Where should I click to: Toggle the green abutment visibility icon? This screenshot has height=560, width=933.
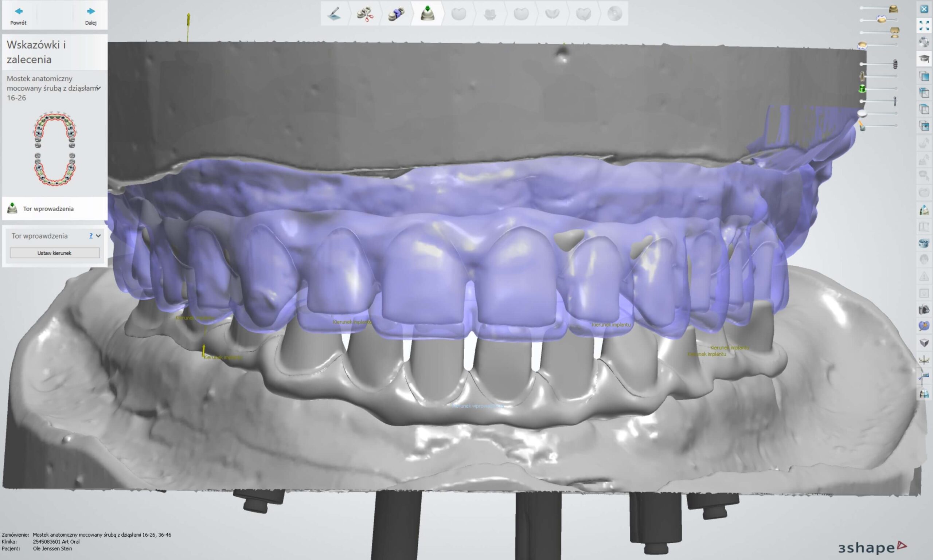tap(862, 89)
